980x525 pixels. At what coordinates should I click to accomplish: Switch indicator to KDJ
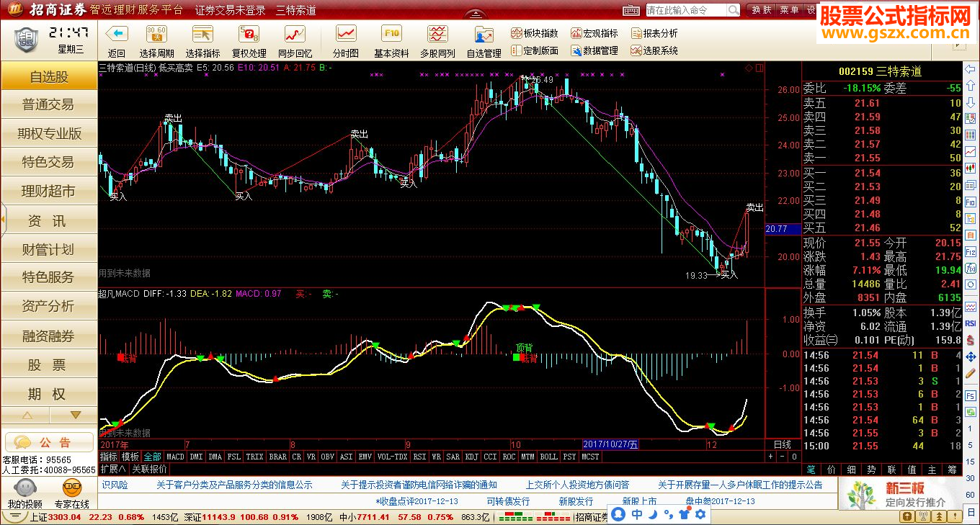[x=472, y=457]
